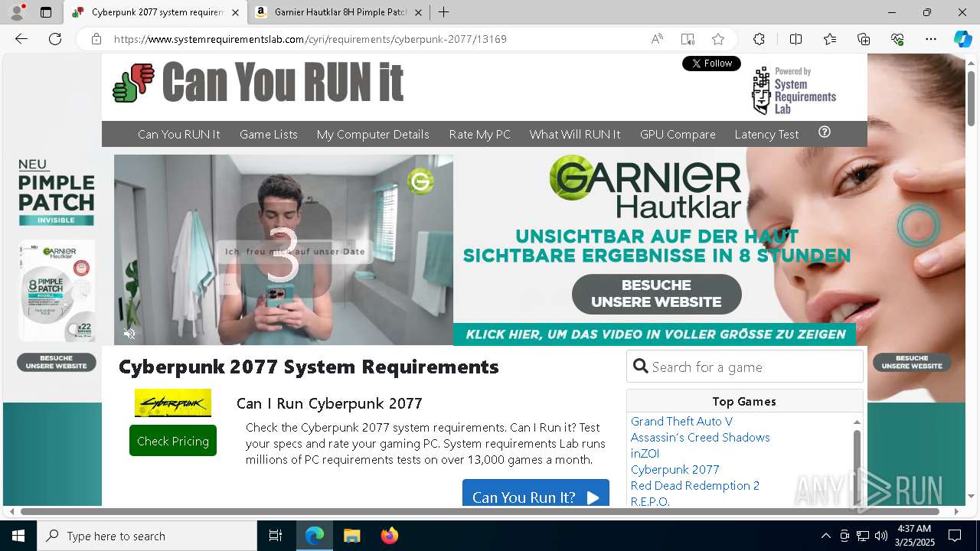The height and width of the screenshot is (551, 980).
Task: Click the browser Back arrow
Action: click(x=21, y=39)
